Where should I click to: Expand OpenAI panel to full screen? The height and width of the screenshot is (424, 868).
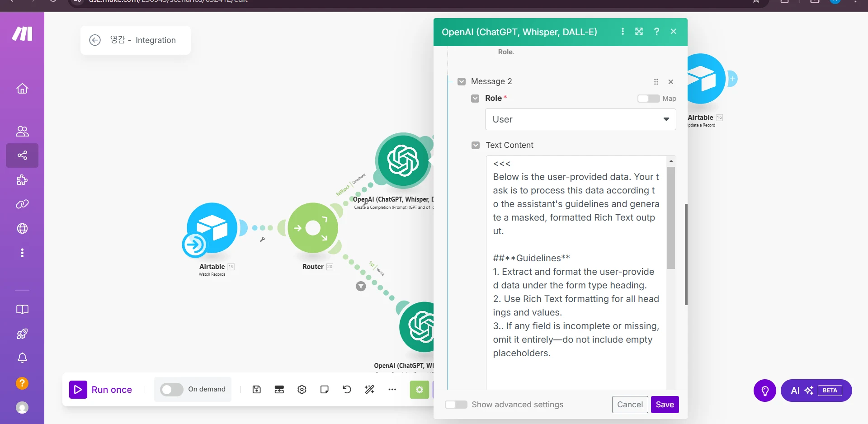click(639, 32)
